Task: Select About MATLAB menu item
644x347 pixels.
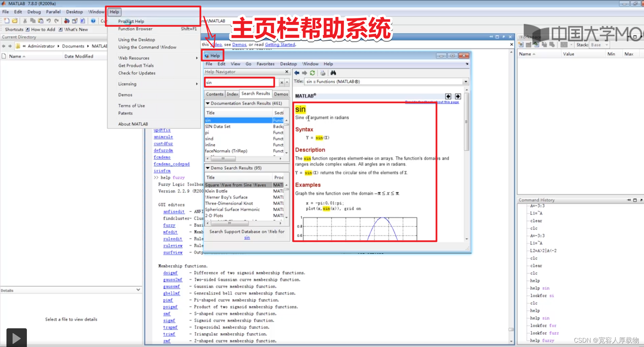Action: 153,124
